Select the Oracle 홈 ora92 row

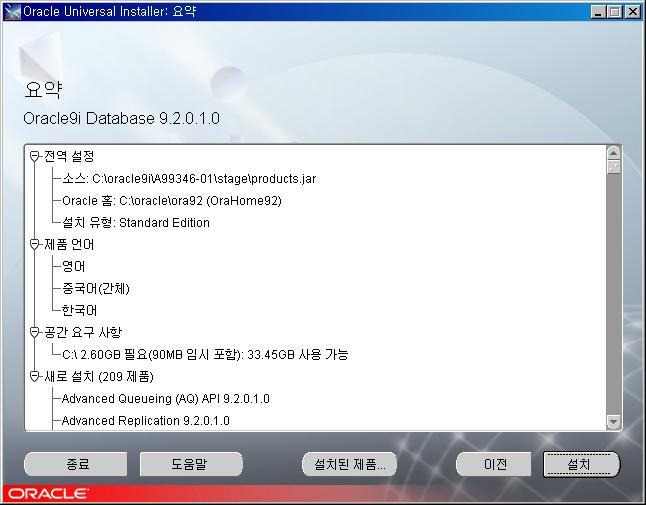[172, 201]
